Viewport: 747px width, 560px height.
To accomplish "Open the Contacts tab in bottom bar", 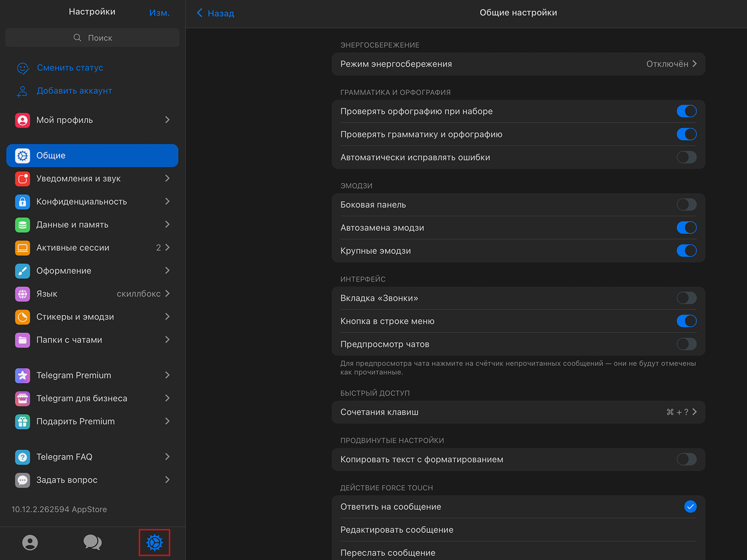I will coord(30,543).
